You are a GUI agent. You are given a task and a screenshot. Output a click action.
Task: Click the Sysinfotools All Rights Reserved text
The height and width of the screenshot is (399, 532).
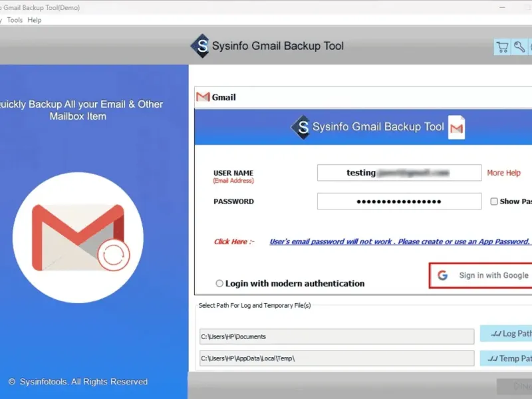[78, 382]
